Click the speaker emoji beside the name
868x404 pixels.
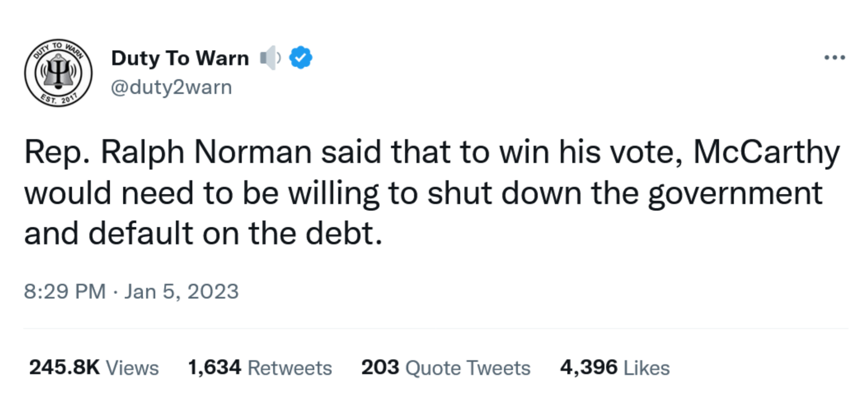(x=270, y=58)
